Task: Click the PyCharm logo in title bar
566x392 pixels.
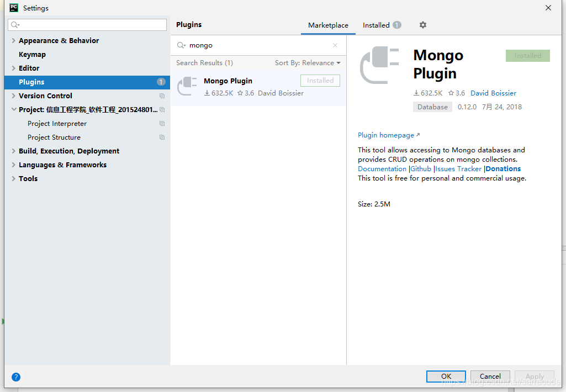Action: click(14, 8)
